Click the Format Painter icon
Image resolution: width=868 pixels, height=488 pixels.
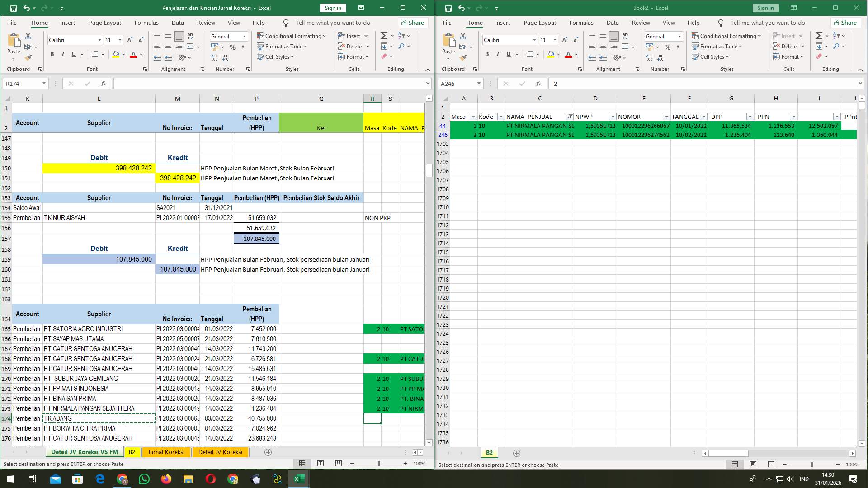(28, 57)
